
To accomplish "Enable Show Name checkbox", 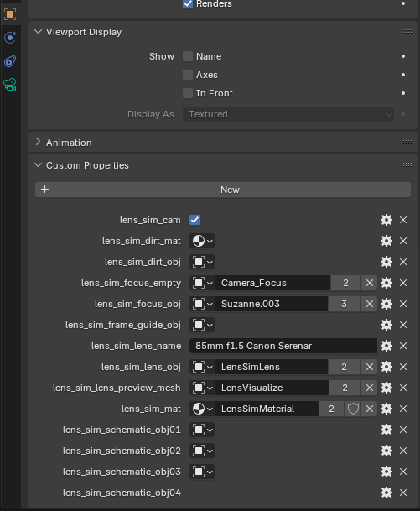I will [188, 56].
